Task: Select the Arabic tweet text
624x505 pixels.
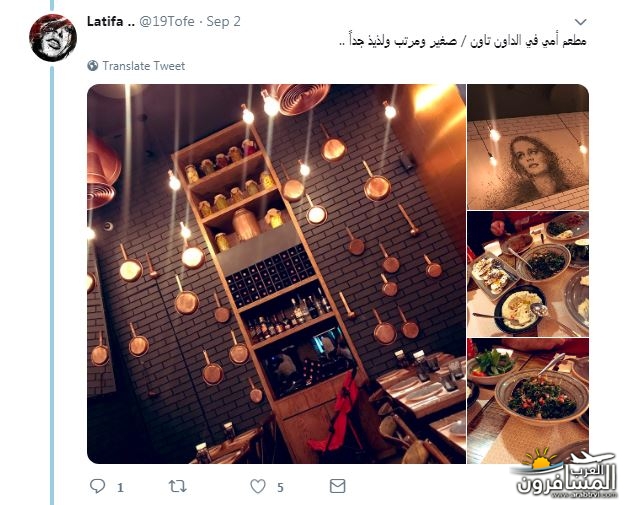Action: click(462, 41)
